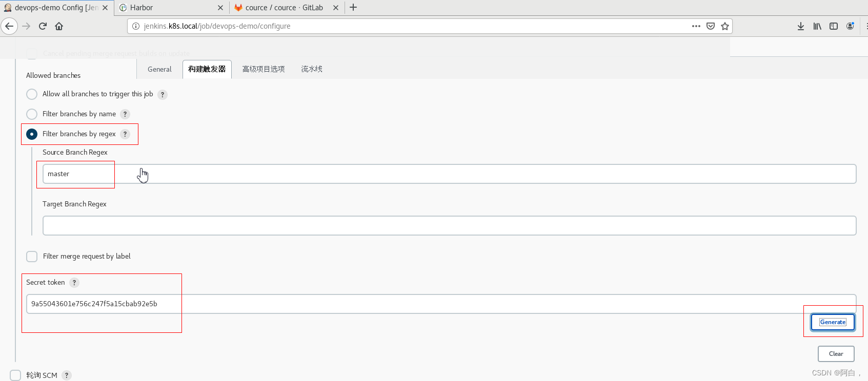
Task: Click the Generate secret token button
Action: click(833, 322)
